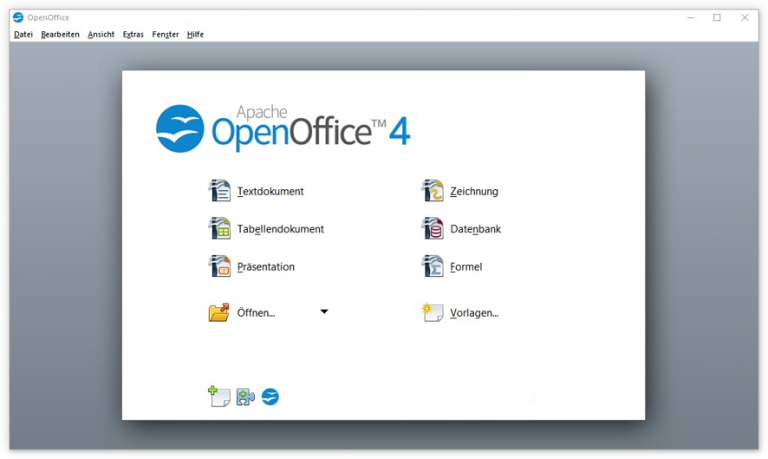Create a new Tabellendokument via its label
768x459 pixels.
281,229
